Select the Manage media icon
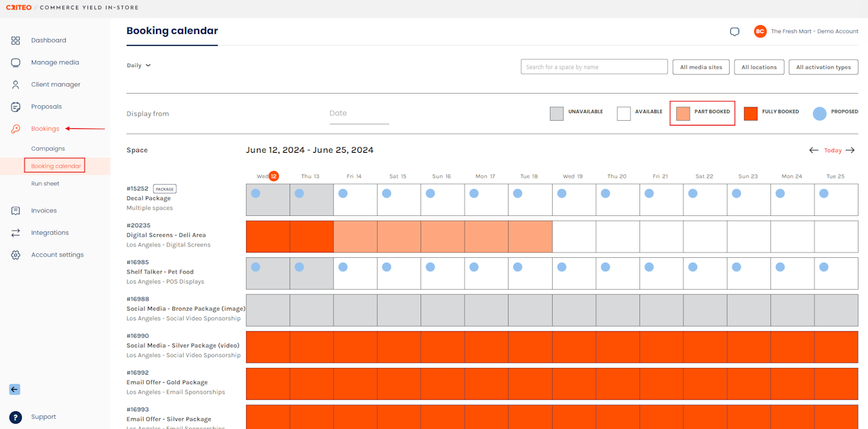868x429 pixels. 16,62
